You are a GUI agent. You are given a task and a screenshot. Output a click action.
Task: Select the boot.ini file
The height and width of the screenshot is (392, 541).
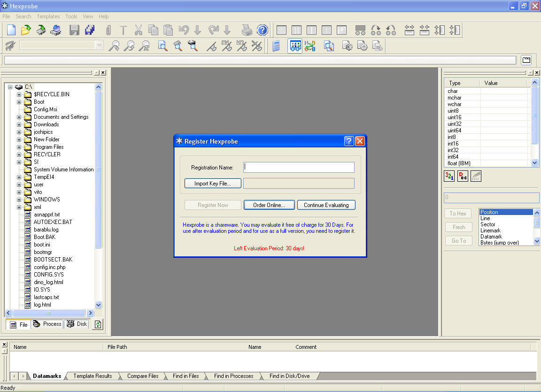(42, 245)
